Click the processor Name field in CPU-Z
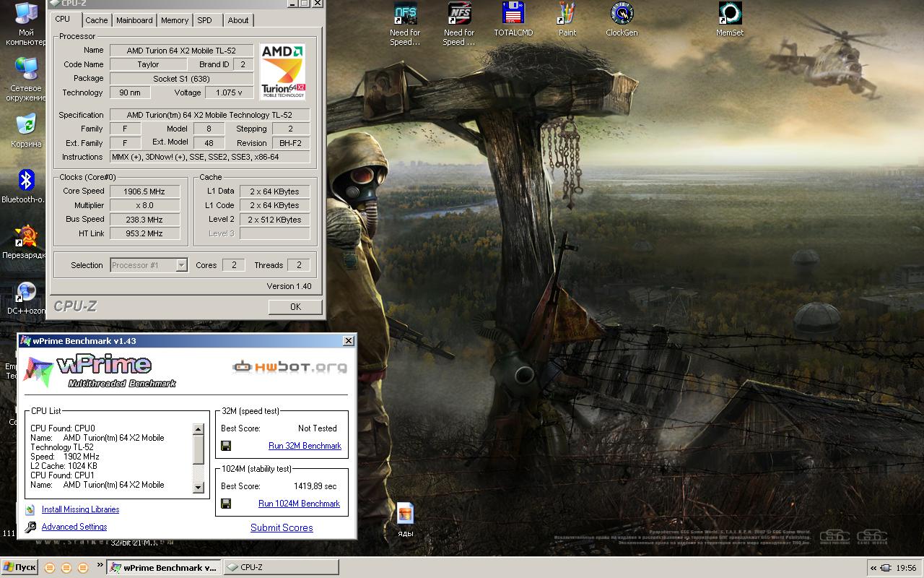The width and height of the screenshot is (924, 578). tap(181, 51)
